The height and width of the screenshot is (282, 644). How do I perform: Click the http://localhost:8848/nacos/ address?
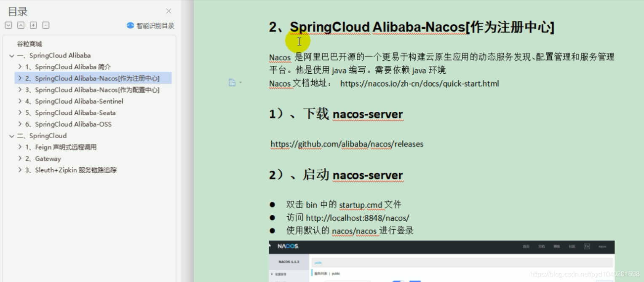pyautogui.click(x=358, y=218)
